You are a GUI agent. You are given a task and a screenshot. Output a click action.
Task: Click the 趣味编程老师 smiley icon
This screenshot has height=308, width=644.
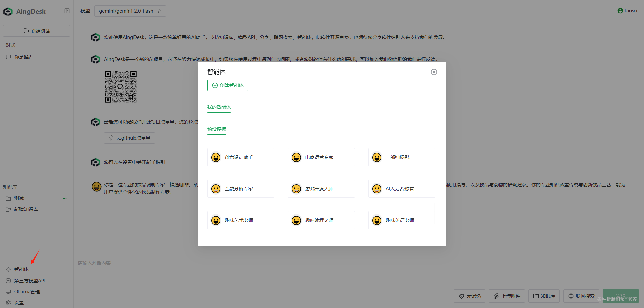pos(297,220)
